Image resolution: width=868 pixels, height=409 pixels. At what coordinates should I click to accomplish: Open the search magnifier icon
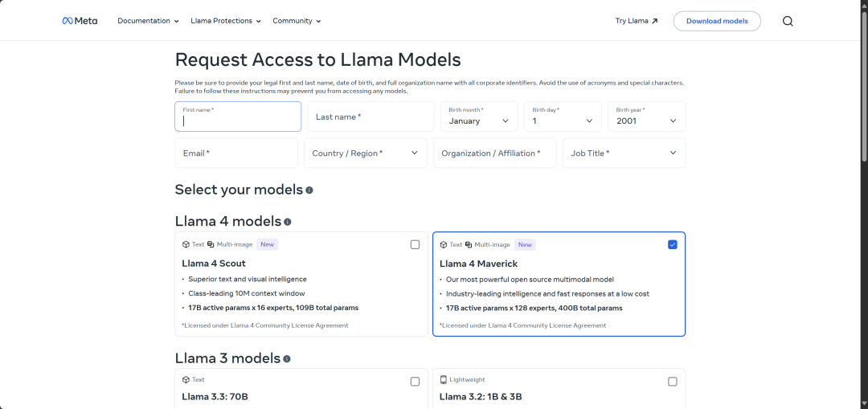(x=788, y=21)
